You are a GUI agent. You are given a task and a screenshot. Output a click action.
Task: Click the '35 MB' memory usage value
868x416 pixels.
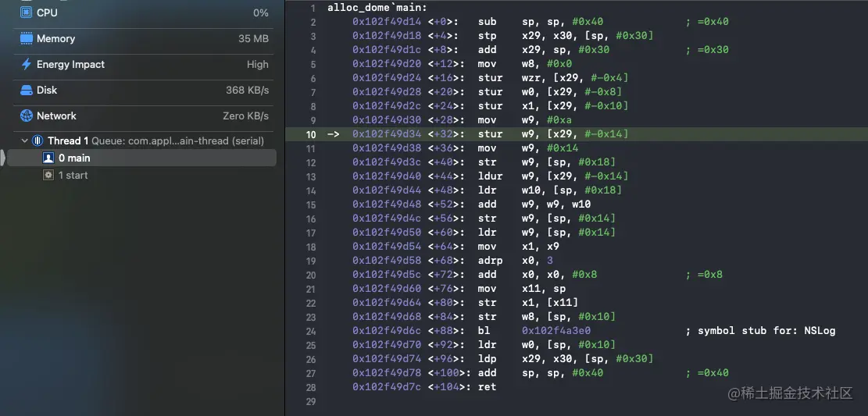253,38
